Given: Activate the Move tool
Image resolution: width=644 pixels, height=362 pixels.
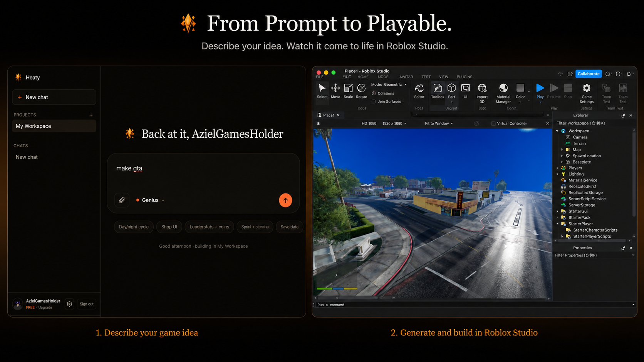Looking at the screenshot, I should [335, 91].
